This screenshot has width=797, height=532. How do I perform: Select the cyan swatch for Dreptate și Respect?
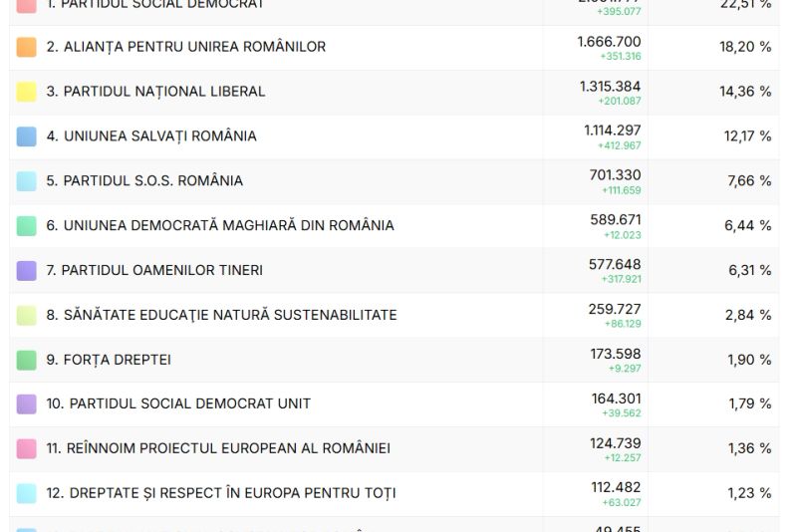(x=27, y=493)
